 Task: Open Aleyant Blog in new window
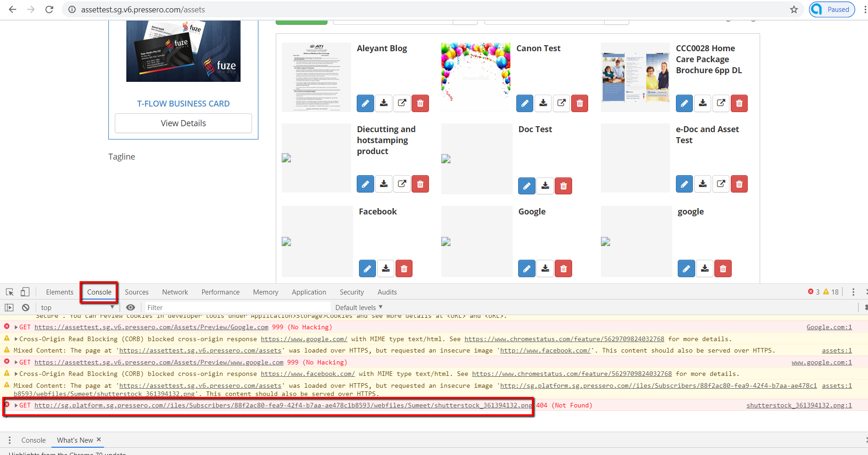point(402,103)
